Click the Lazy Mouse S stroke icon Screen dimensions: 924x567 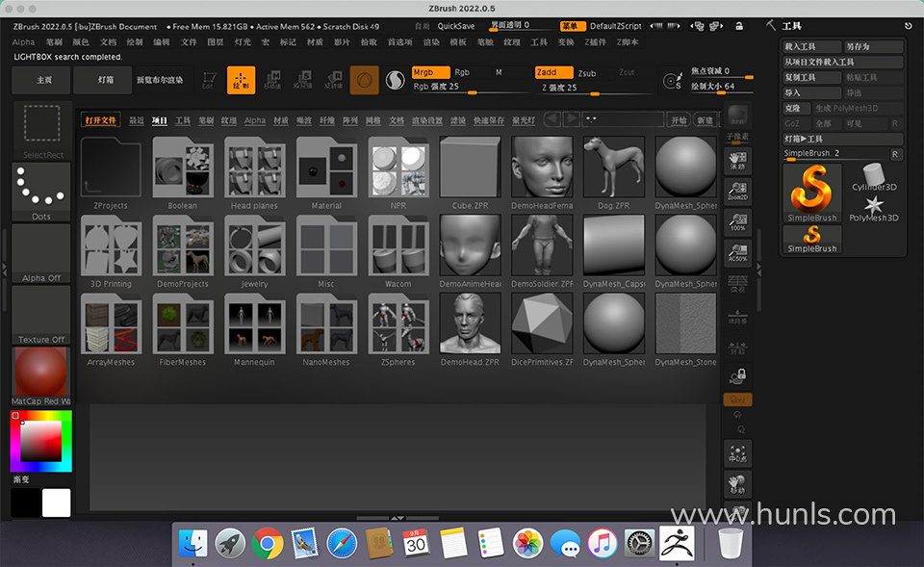click(673, 81)
